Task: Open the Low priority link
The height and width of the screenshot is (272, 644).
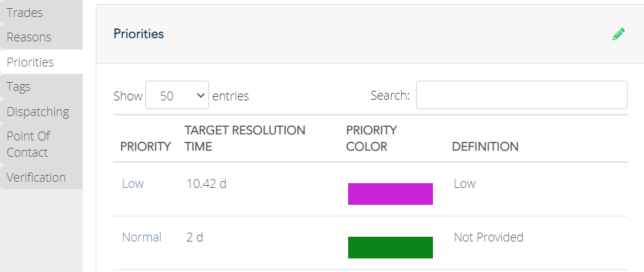Action: point(132,183)
